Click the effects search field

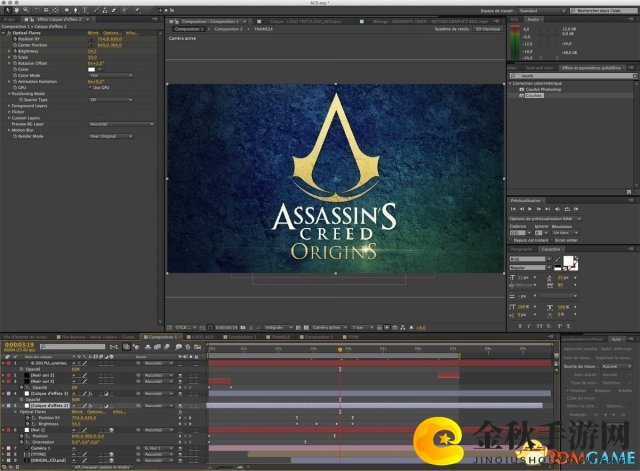(573, 76)
